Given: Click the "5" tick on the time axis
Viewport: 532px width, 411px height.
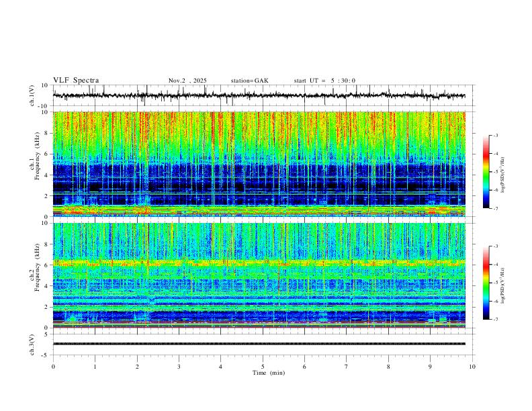Looking at the screenshot, I should tap(263, 367).
